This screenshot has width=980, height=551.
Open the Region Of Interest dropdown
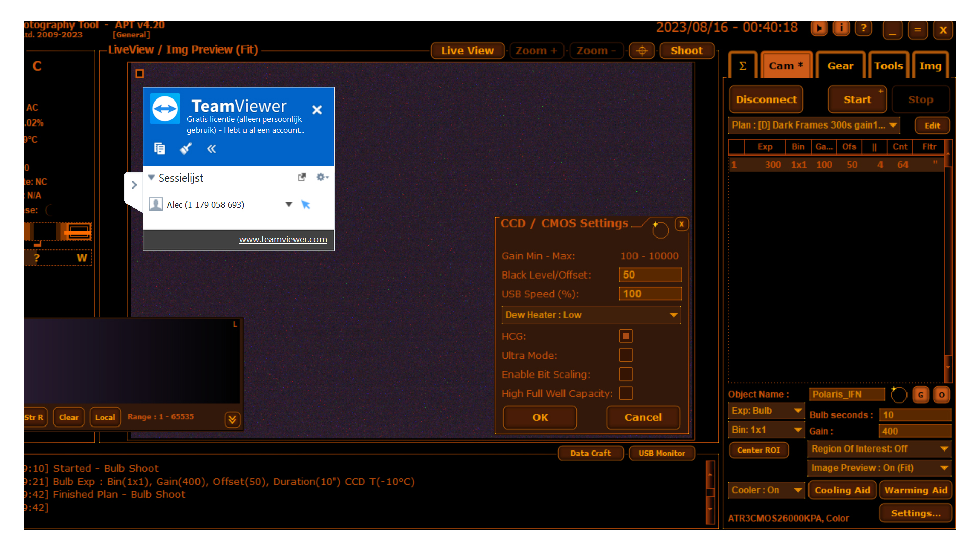pos(879,449)
